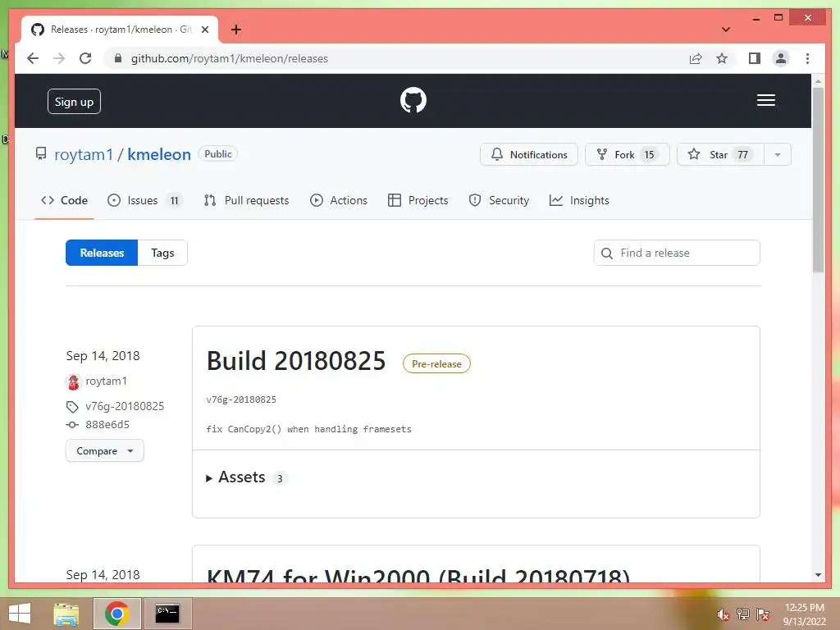This screenshot has height=630, width=840.
Task: Open the kmeleon repository link
Action: [159, 154]
